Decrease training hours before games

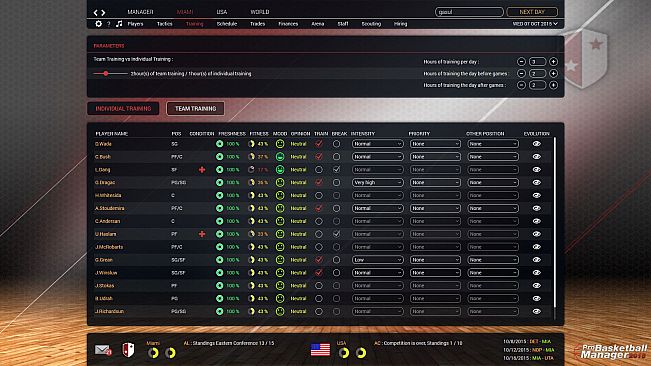point(521,73)
